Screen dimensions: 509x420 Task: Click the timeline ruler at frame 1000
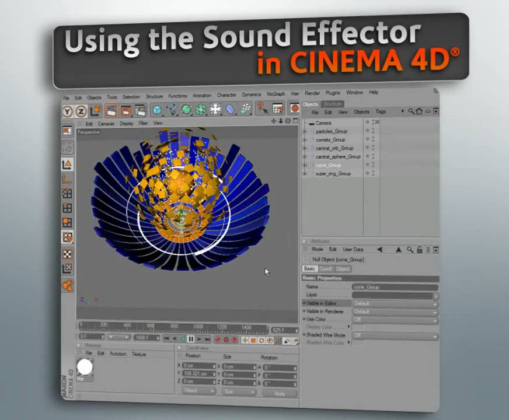click(198, 326)
